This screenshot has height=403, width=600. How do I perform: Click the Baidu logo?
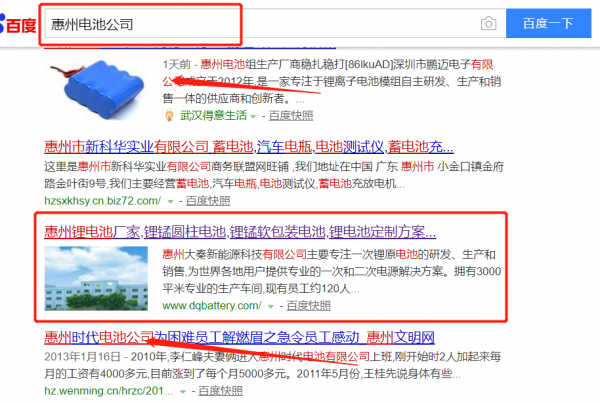point(18,24)
